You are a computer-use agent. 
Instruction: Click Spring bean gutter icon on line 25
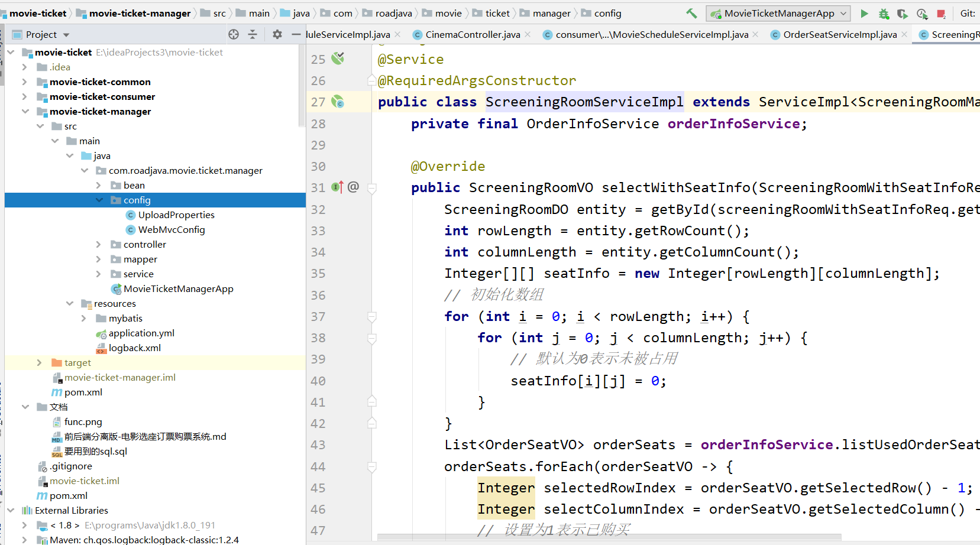338,58
